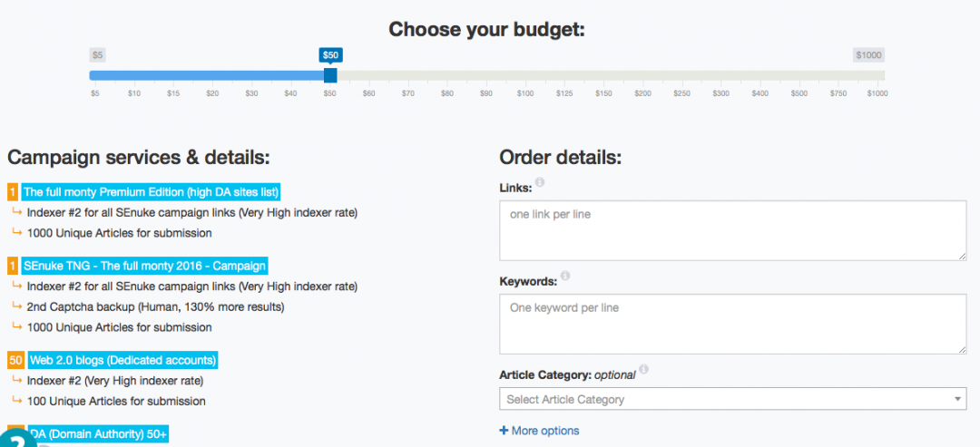Click the blue budget slider handle at $50
The image size is (980, 447).
[330, 75]
